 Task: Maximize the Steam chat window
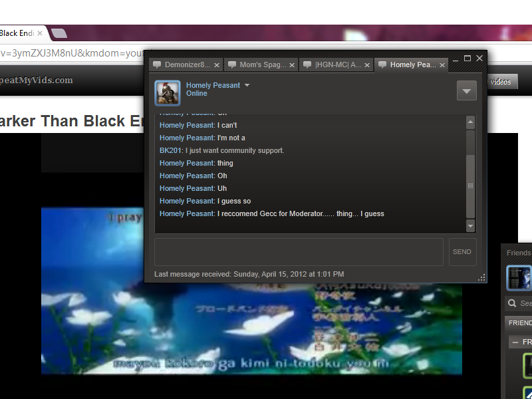tap(467, 59)
